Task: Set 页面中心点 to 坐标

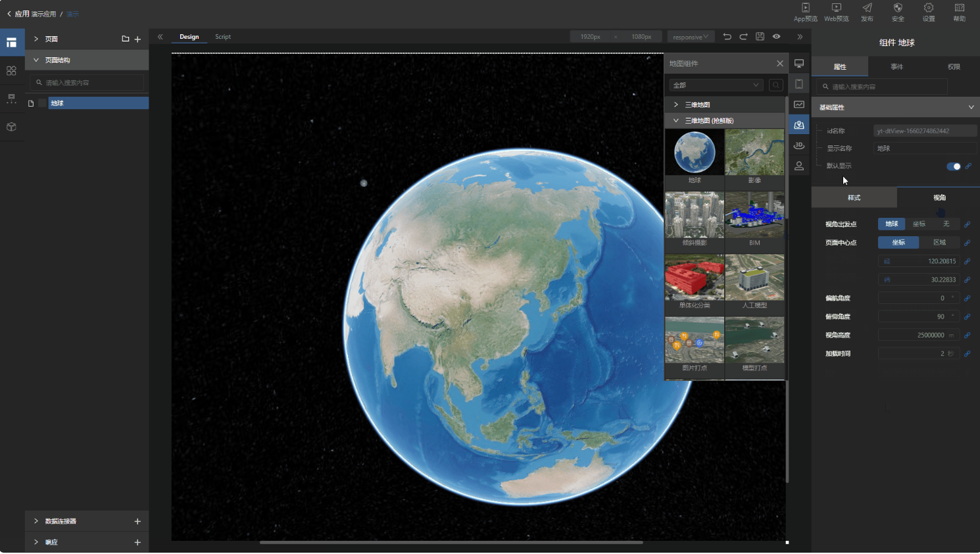Action: tap(898, 243)
